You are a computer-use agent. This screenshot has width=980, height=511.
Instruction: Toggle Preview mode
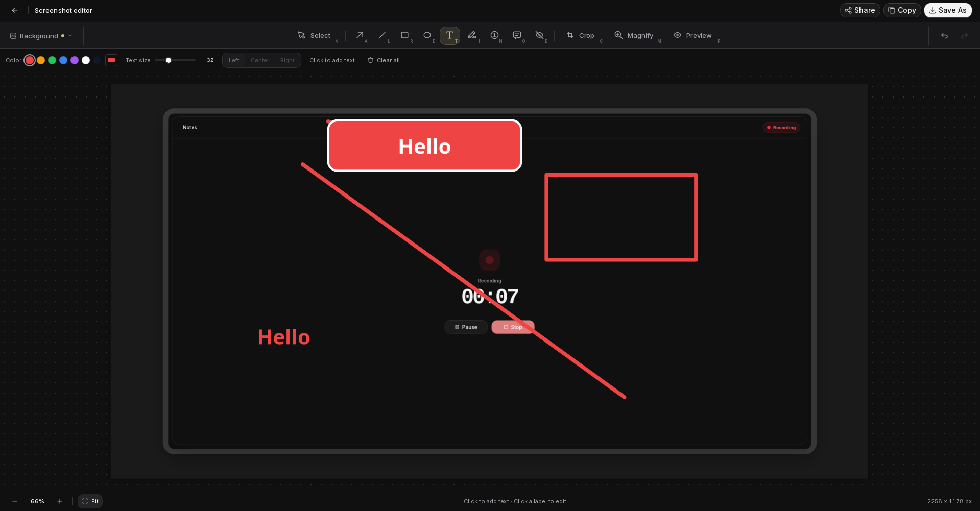coord(695,35)
